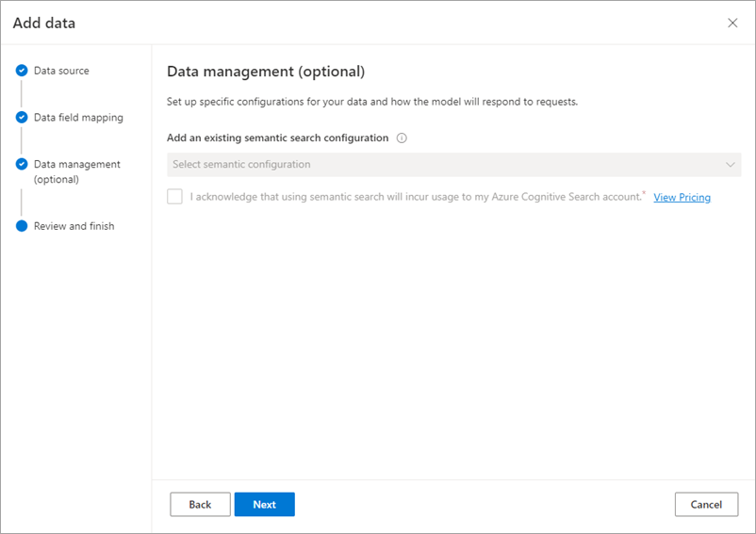Click the Data management step checkmark icon
This screenshot has width=756, height=534.
(22, 164)
